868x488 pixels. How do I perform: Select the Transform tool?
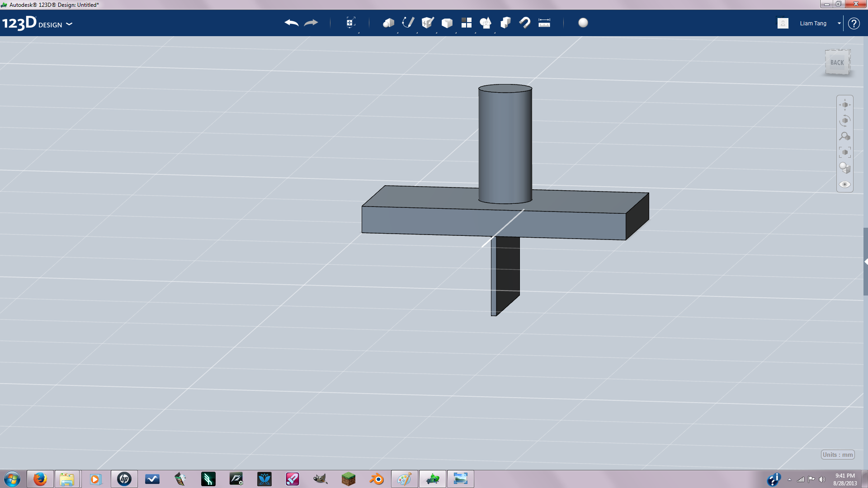click(350, 23)
